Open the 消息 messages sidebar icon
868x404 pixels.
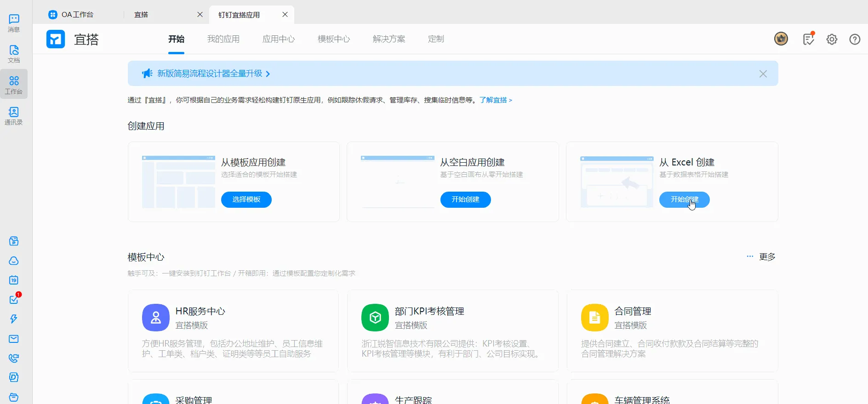14,23
